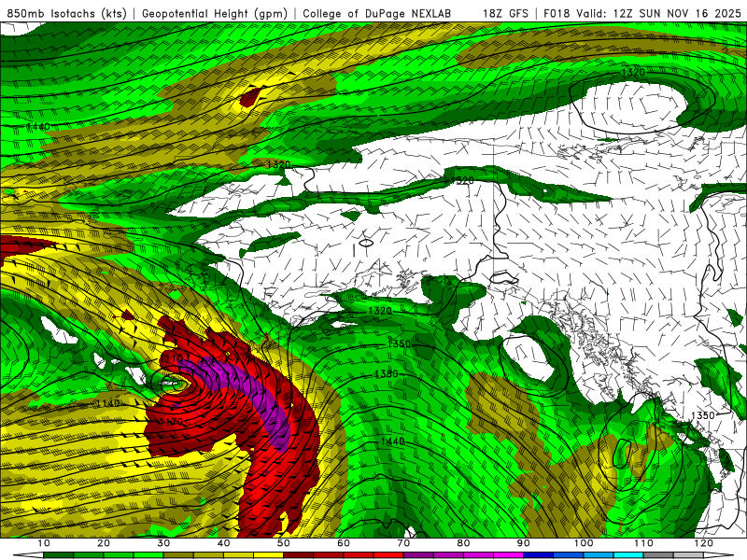Click the color bar value 30
This screenshot has width=747, height=560.
[163, 543]
